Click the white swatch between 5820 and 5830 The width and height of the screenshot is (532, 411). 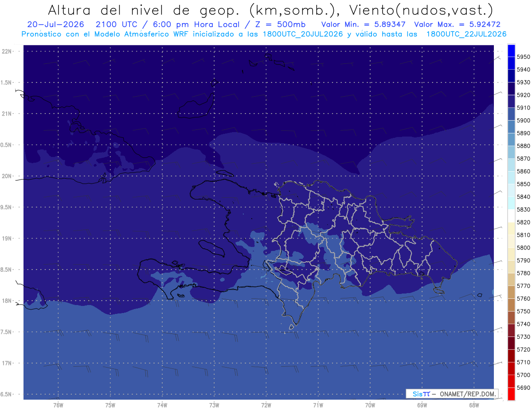(x=511, y=216)
